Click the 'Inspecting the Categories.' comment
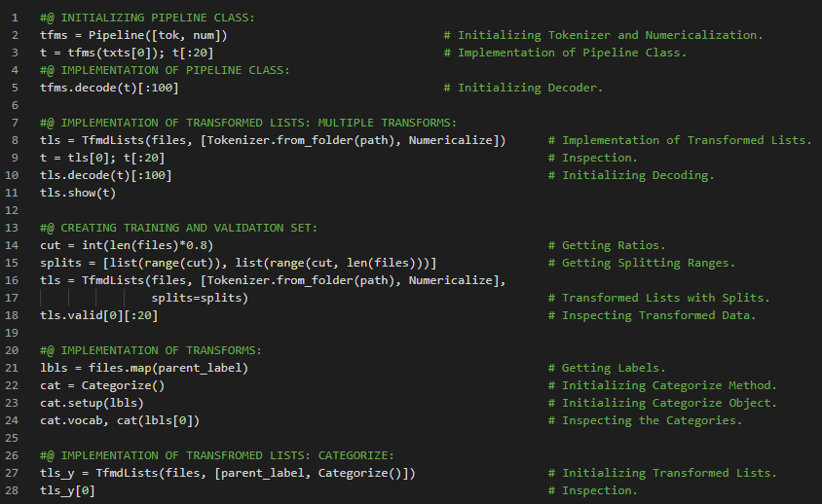The image size is (822, 504). click(x=652, y=420)
